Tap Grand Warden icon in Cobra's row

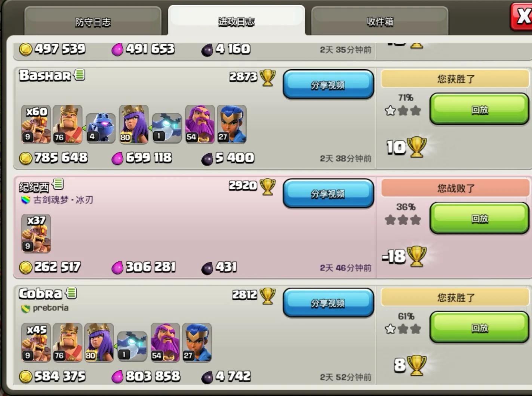pos(165,343)
